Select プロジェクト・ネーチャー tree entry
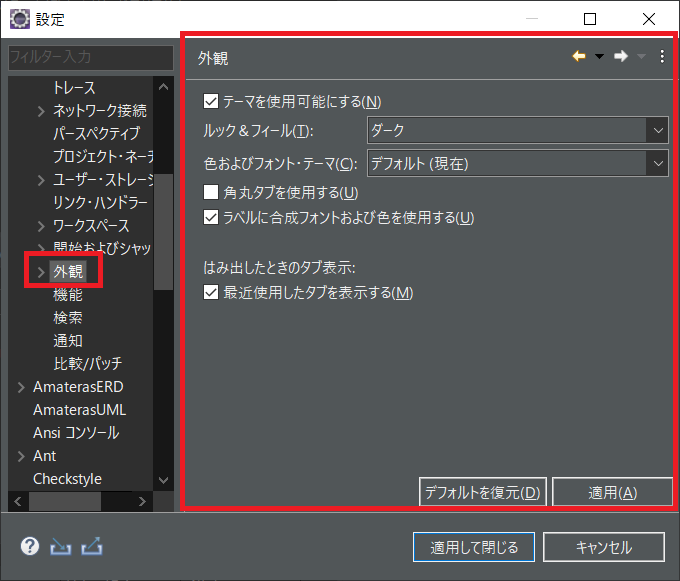 point(103,157)
